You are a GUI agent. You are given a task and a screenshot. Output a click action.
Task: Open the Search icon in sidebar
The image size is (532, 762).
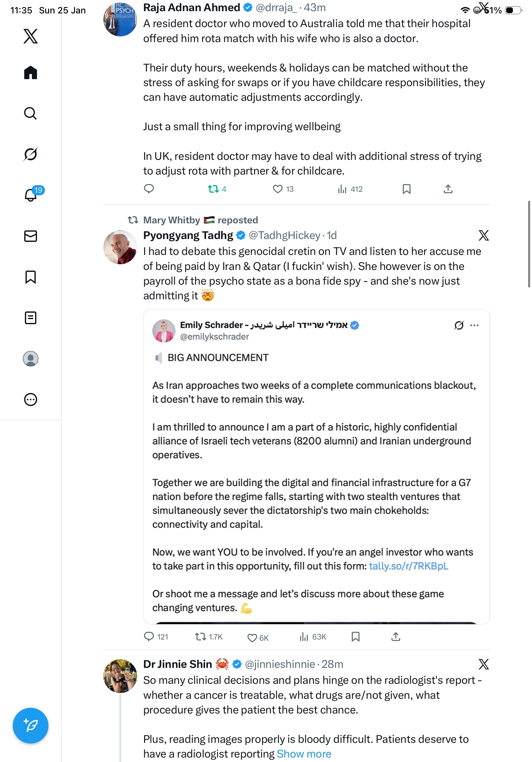(31, 114)
